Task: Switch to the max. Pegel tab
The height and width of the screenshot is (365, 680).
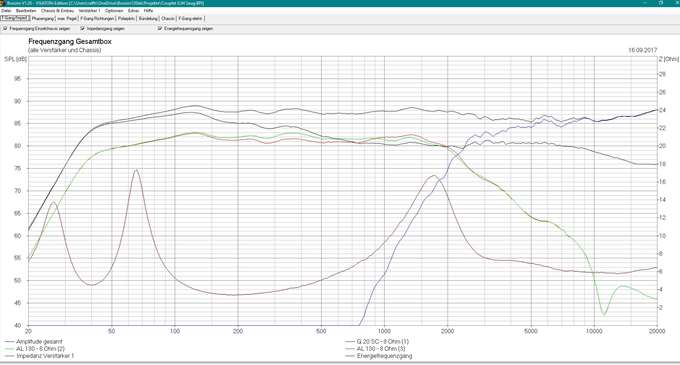Action: (67, 19)
